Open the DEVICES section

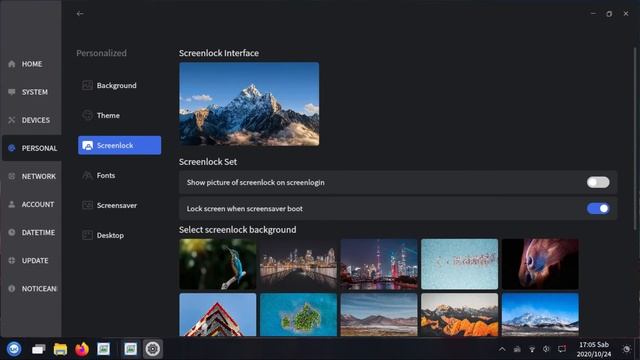pos(31,120)
